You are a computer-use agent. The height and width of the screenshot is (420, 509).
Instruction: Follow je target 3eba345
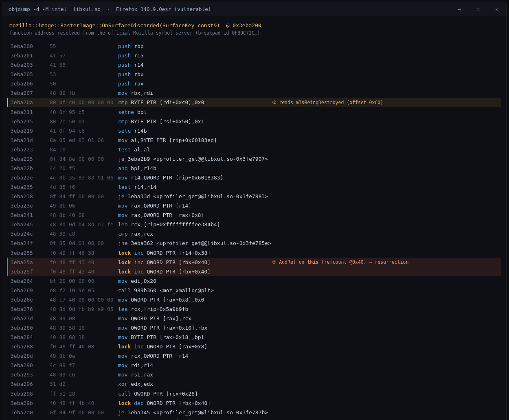coord(198,412)
